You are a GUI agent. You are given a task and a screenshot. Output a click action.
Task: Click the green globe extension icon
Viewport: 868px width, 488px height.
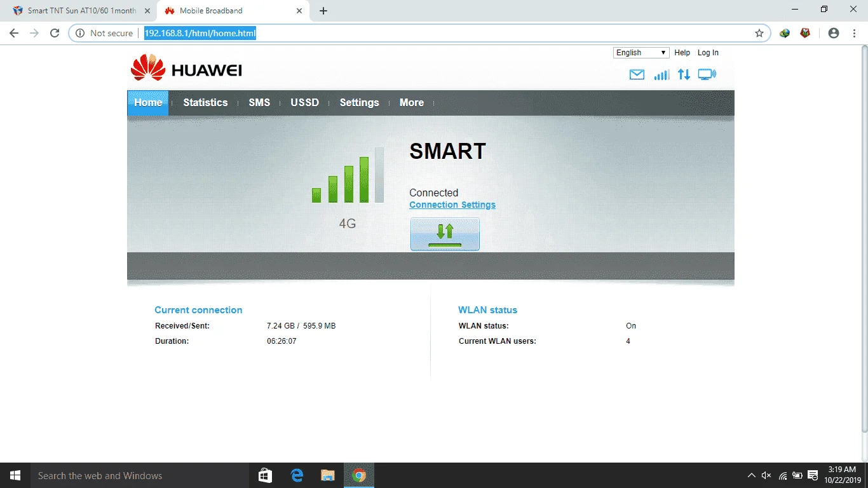coord(785,33)
